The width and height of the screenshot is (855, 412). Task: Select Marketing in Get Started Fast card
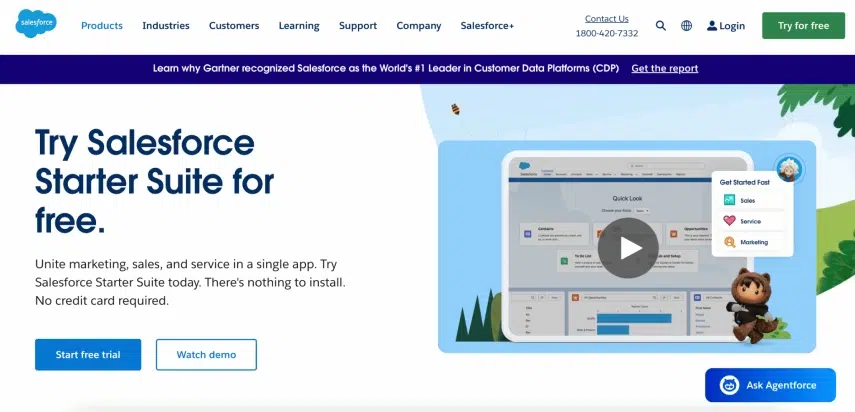pyautogui.click(x=754, y=242)
